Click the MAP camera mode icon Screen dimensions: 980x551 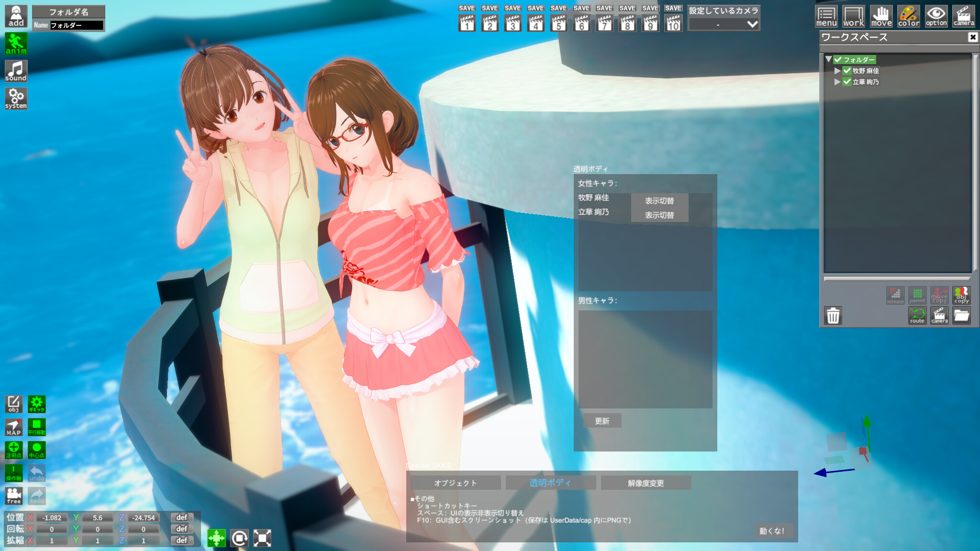pos(13,427)
